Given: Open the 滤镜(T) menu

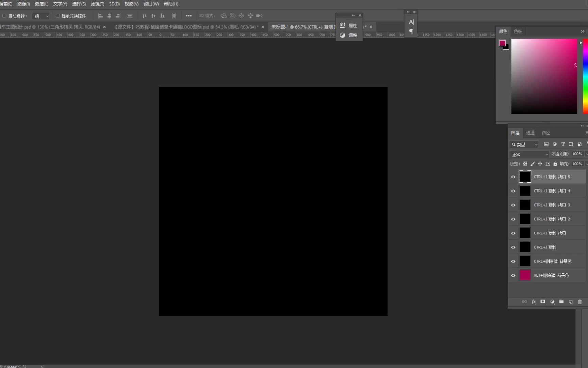Looking at the screenshot, I should [x=97, y=4].
